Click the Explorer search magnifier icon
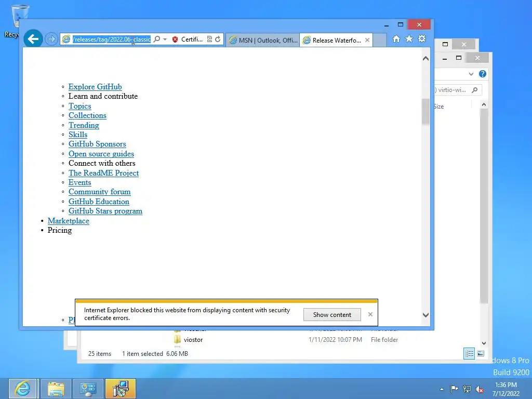 tap(475, 90)
